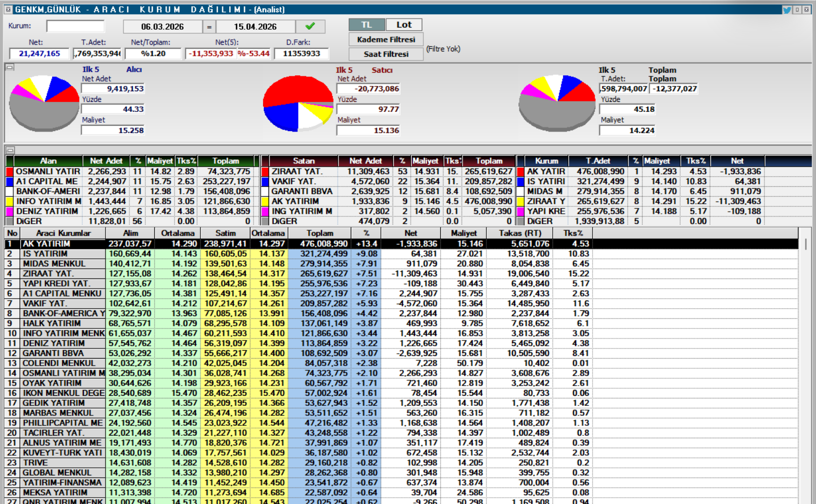Sort by the Aracı Kurumlar column header

click(x=63, y=233)
